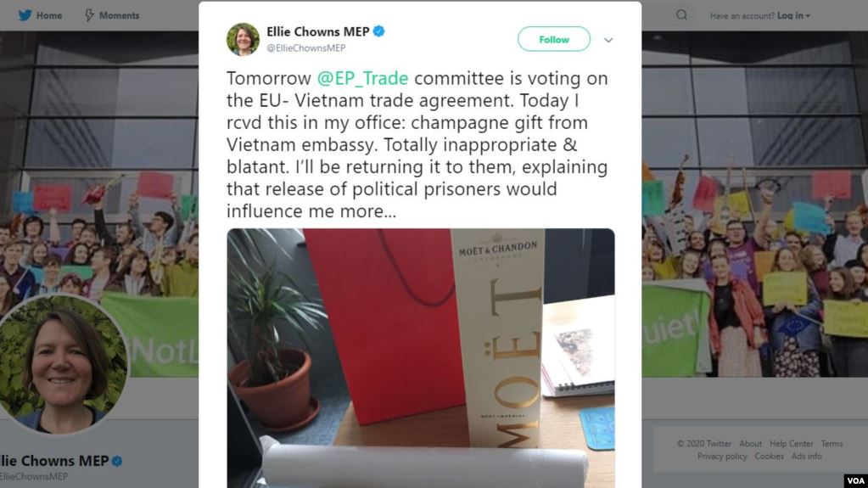The height and width of the screenshot is (488, 868).
Task: Open the Moët champagne photo in tweet
Action: (x=421, y=358)
